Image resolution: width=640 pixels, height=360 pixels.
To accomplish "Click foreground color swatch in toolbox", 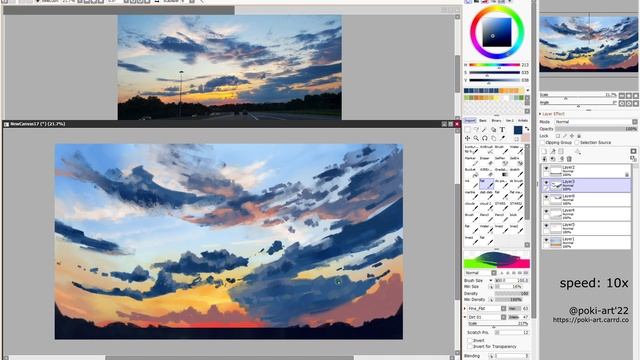I will point(518,130).
